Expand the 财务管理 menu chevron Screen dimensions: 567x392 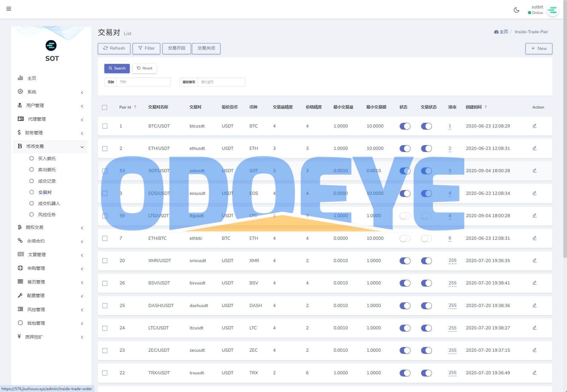(x=82, y=133)
